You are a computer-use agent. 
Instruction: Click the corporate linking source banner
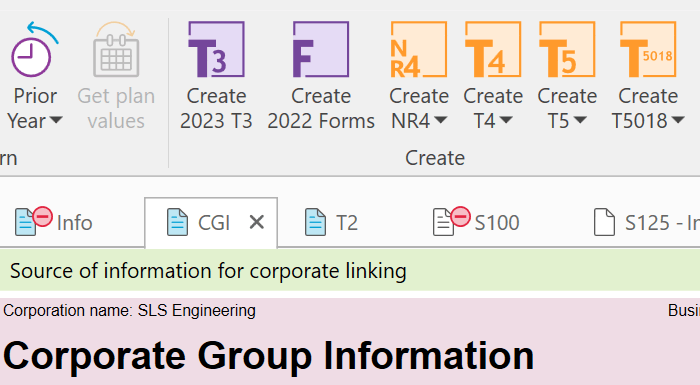(x=350, y=271)
